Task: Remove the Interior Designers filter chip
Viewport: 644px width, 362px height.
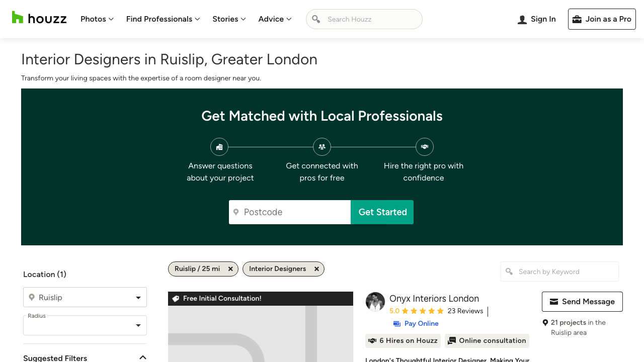Action: (316, 269)
